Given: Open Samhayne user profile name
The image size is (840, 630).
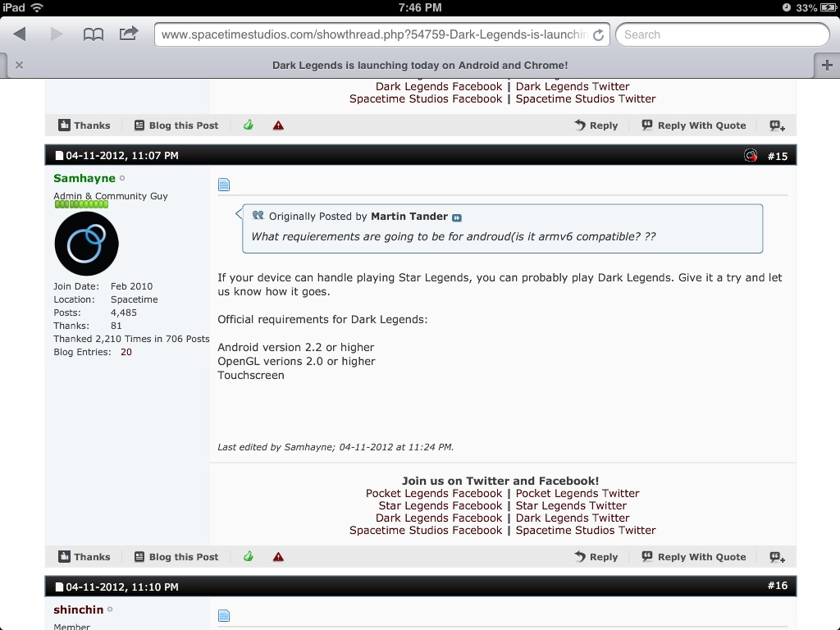Looking at the screenshot, I should click(x=84, y=178).
